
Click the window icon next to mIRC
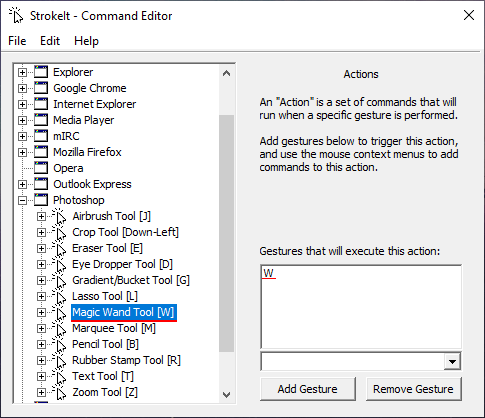coord(41,136)
